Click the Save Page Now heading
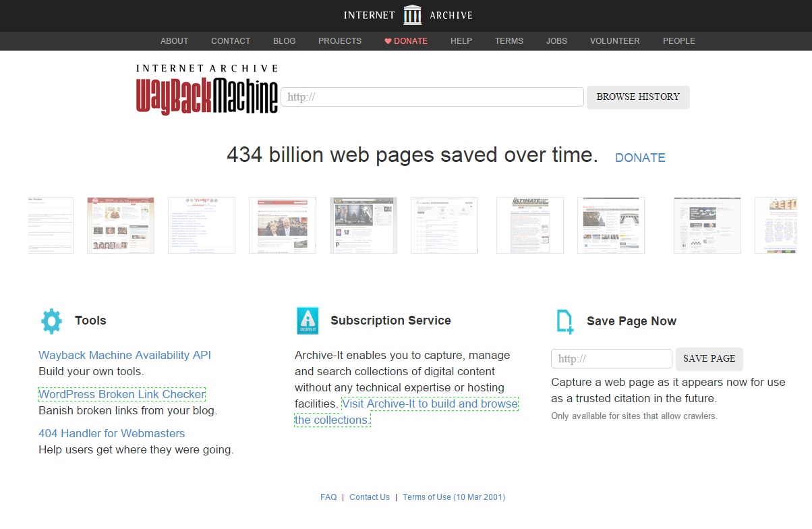This screenshot has width=812, height=529. (631, 321)
